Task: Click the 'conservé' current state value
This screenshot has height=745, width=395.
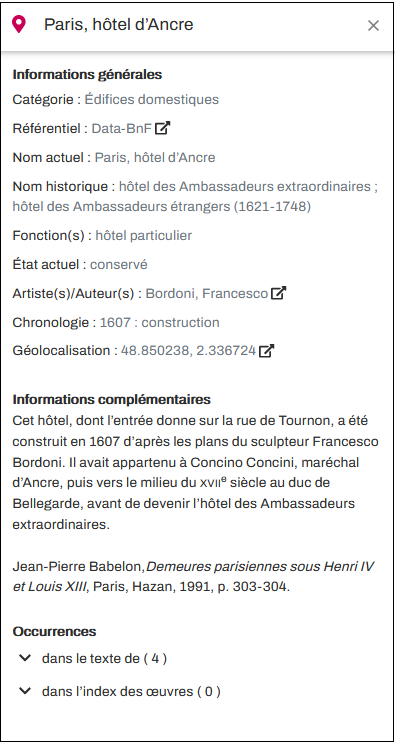Action: tap(119, 264)
